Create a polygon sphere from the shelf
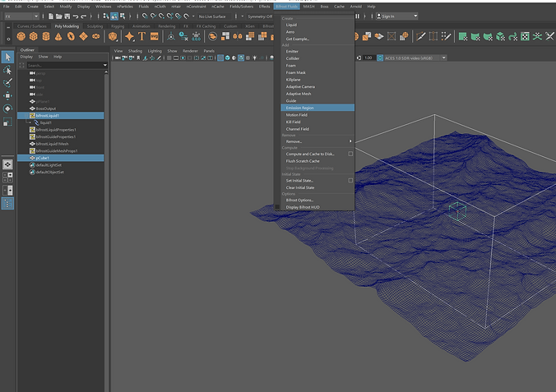Viewport: 556px width, 392px height. (x=21, y=36)
